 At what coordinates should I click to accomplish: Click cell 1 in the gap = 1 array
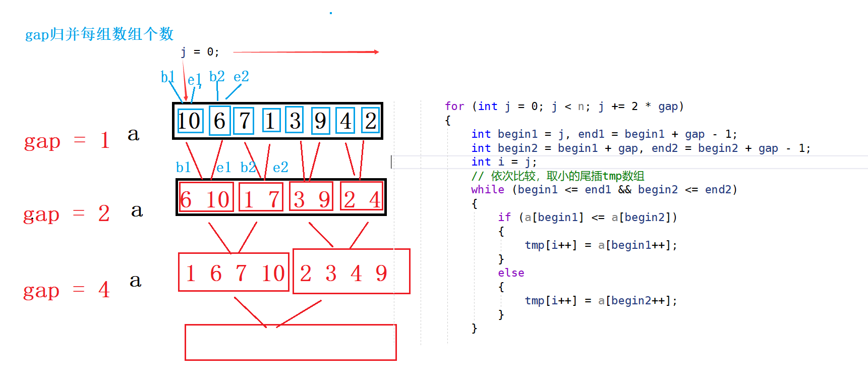point(271,121)
